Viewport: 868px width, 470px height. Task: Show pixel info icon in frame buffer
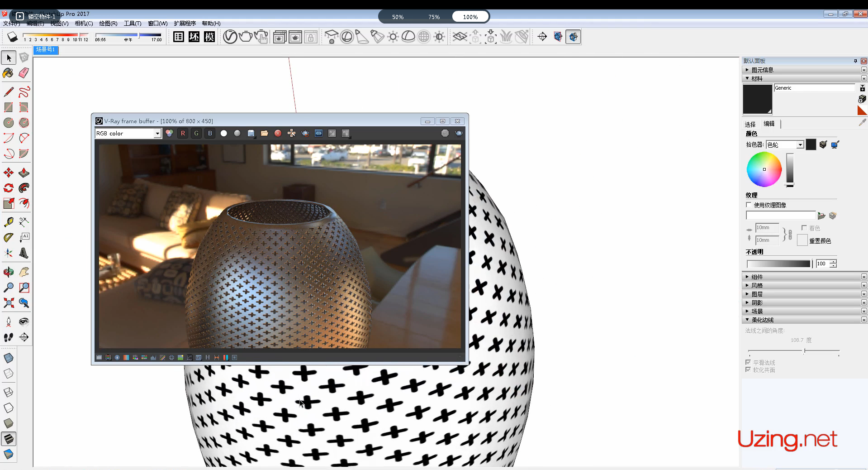[117, 357]
